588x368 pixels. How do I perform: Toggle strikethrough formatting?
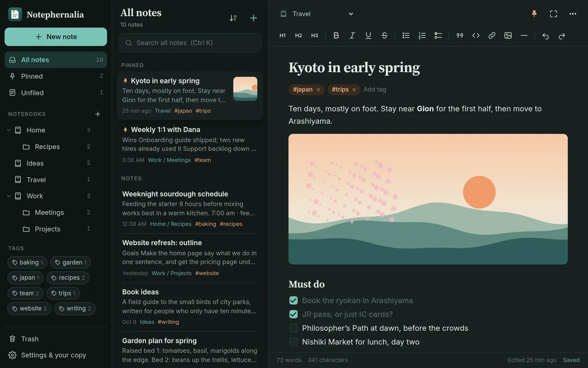384,36
